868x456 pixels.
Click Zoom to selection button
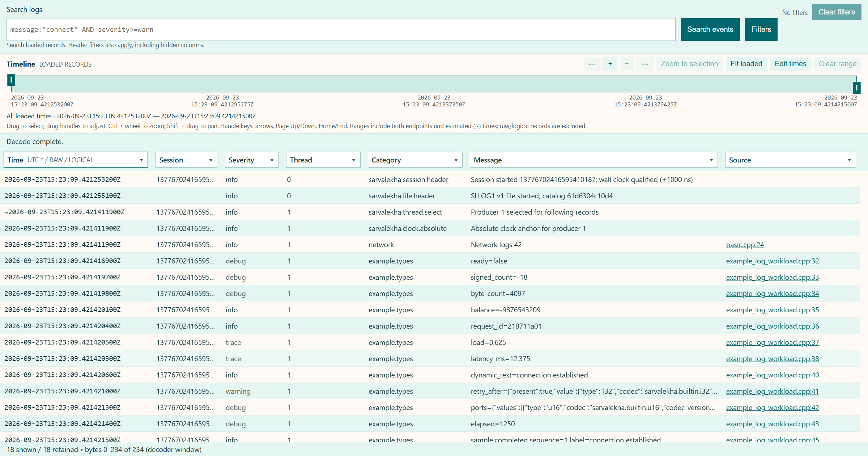[x=689, y=64]
